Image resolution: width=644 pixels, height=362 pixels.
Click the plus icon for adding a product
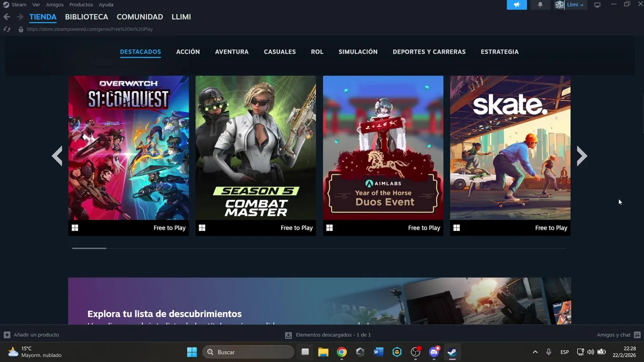pos(7,335)
